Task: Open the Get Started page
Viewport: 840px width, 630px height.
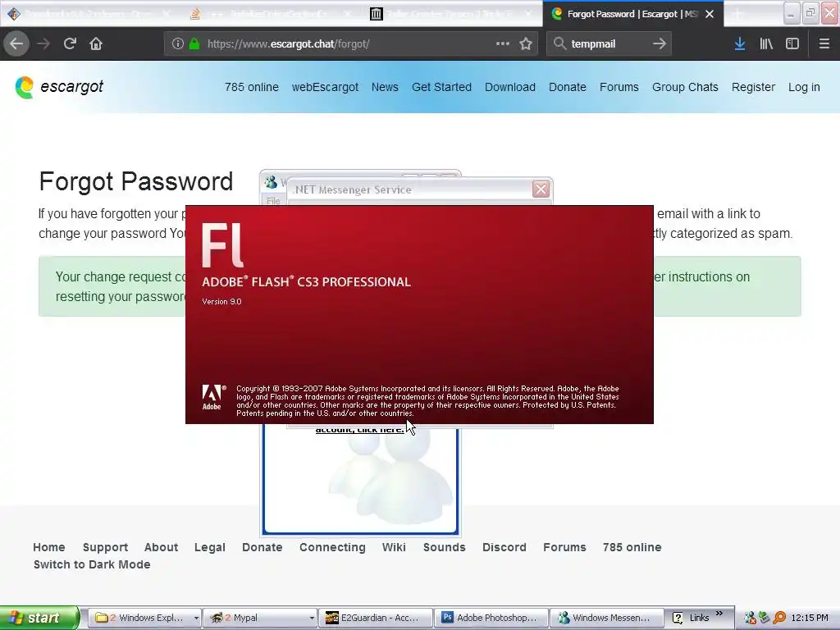Action: pyautogui.click(x=441, y=87)
